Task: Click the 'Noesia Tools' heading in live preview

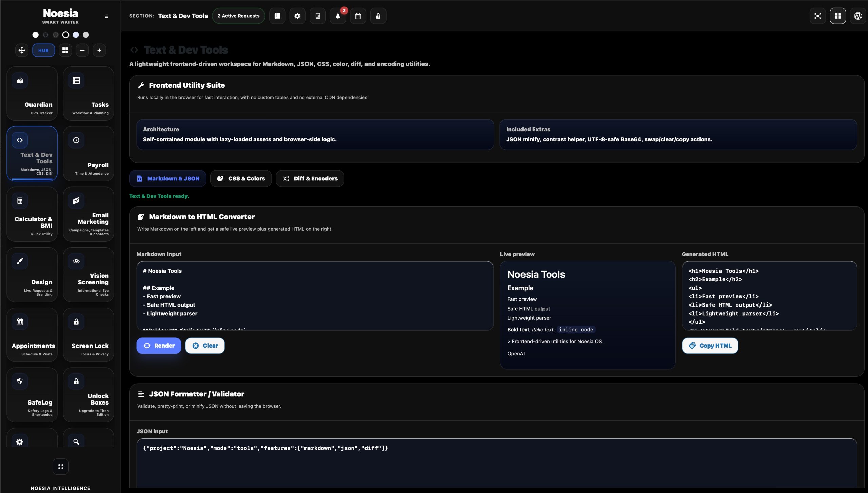Action: [x=536, y=274]
